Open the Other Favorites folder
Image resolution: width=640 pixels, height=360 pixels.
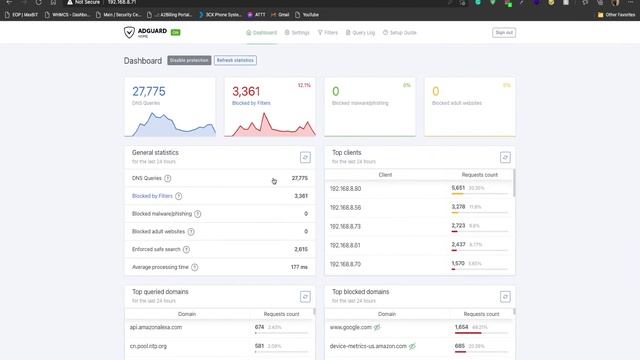tap(616, 15)
